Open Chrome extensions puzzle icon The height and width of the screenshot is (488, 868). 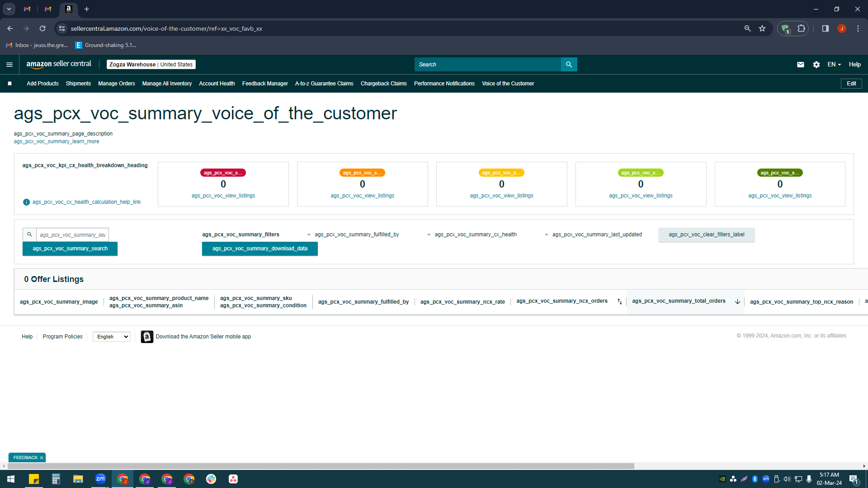point(801,28)
